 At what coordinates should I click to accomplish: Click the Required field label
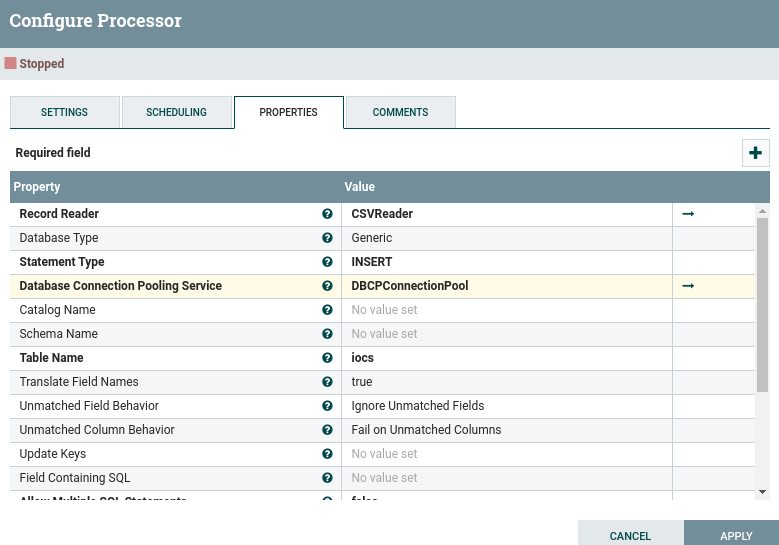coord(53,153)
